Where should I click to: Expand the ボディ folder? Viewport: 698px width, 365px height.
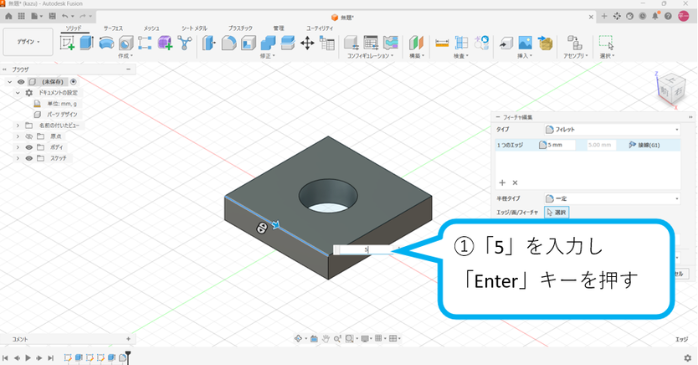(18, 147)
